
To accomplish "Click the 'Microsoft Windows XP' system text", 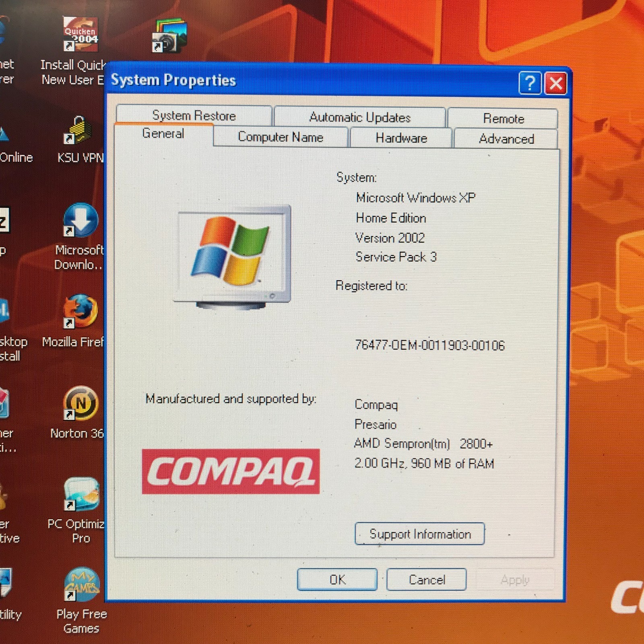I will tap(416, 198).
